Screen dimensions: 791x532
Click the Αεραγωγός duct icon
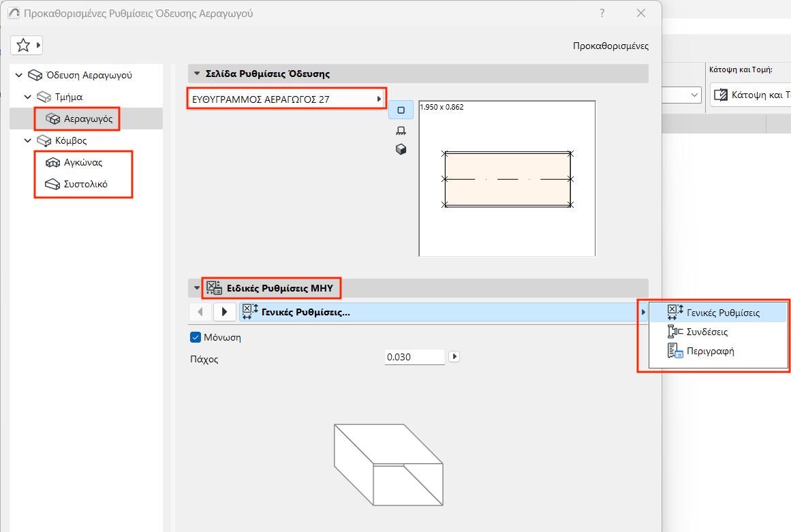coord(53,119)
